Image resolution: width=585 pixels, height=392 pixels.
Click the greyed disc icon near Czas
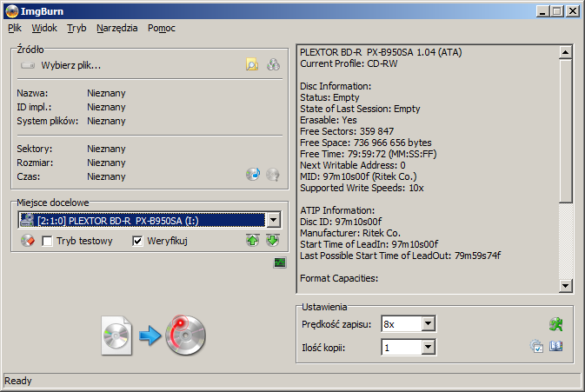273,174
